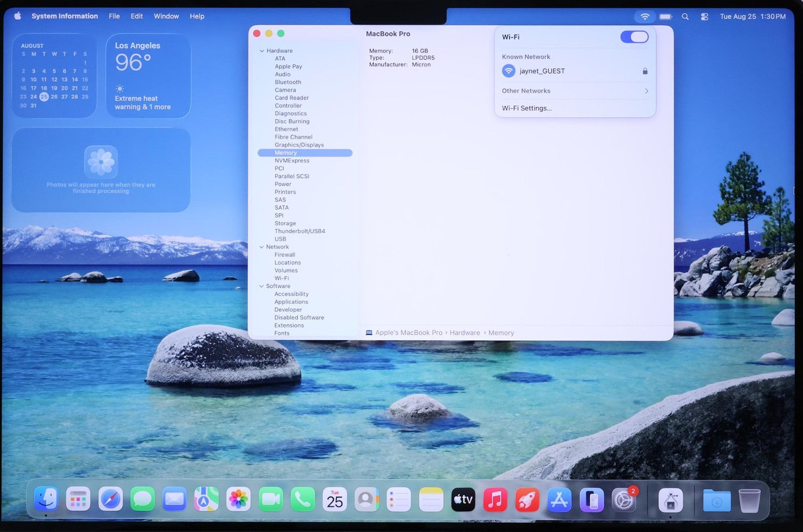Open the August calendar widget

coord(54,76)
